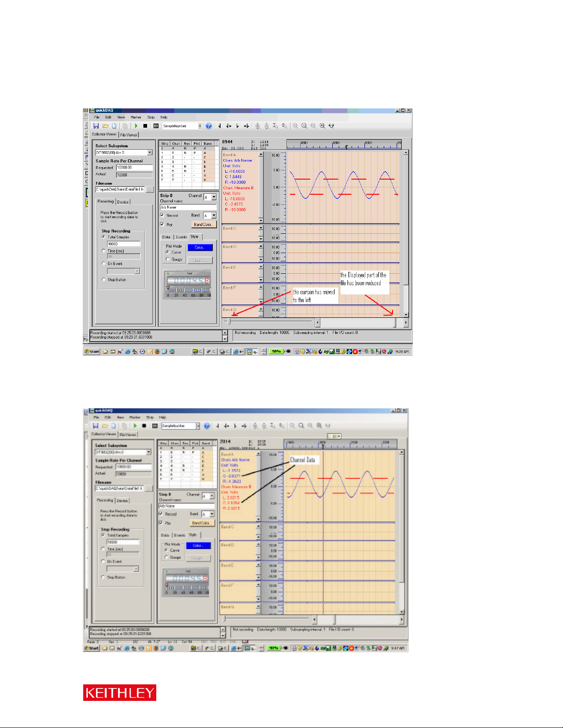563x728 pixels.
Task: Select Total Samples radio in lower window
Action: pyautogui.click(x=103, y=535)
